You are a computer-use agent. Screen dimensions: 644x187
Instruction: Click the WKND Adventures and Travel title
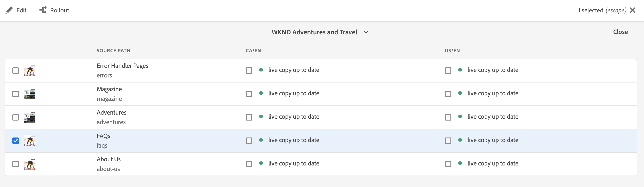click(x=314, y=32)
